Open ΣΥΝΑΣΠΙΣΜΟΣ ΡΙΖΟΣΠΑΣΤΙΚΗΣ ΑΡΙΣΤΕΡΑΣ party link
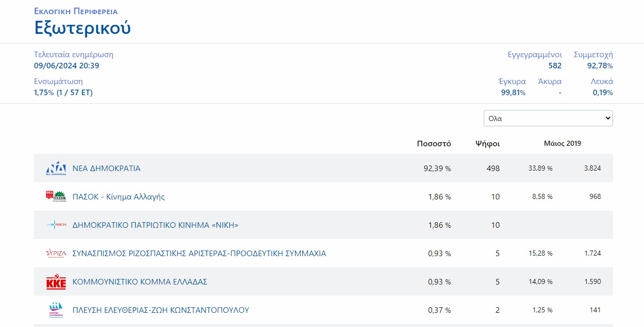The image size is (644, 327). pyautogui.click(x=199, y=254)
